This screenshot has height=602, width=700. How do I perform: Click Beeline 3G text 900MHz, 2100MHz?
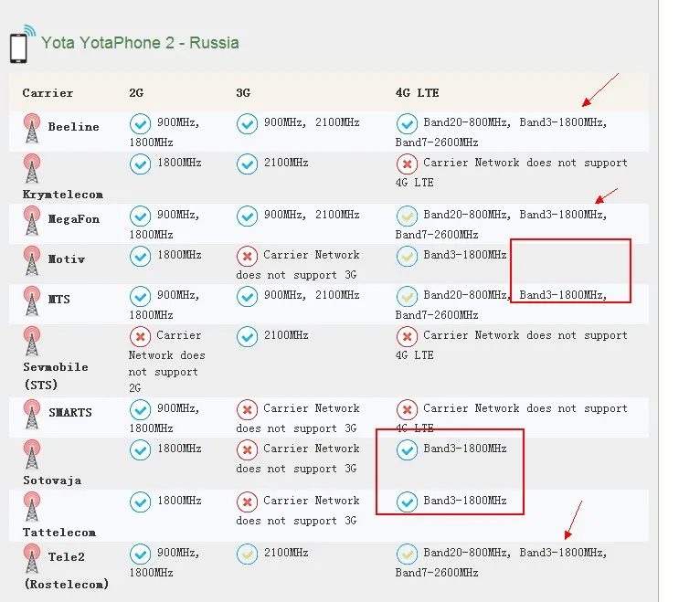(312, 122)
